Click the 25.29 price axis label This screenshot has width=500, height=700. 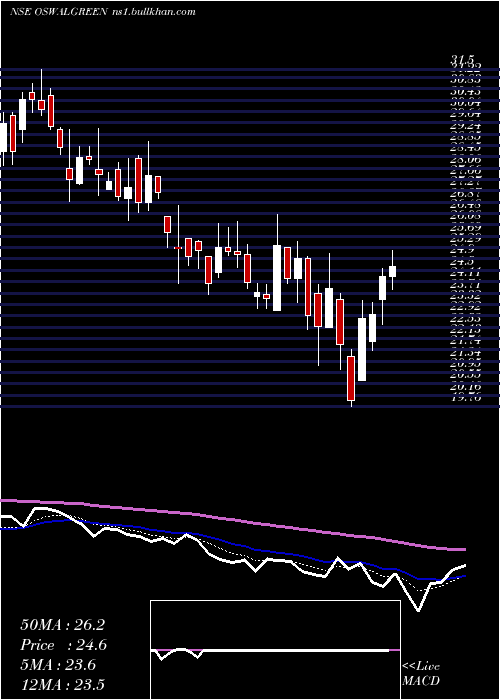coord(465,240)
